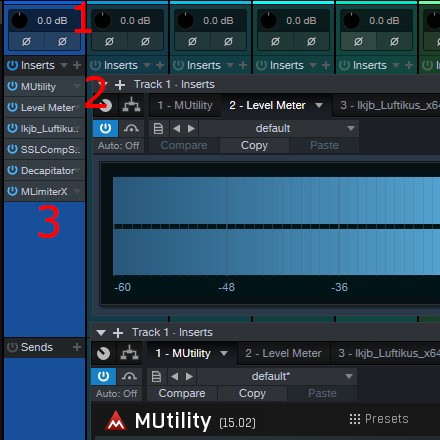Viewport: 440px width, 440px height.
Task: Click Copy in the Level Meter window
Action: pos(254,145)
